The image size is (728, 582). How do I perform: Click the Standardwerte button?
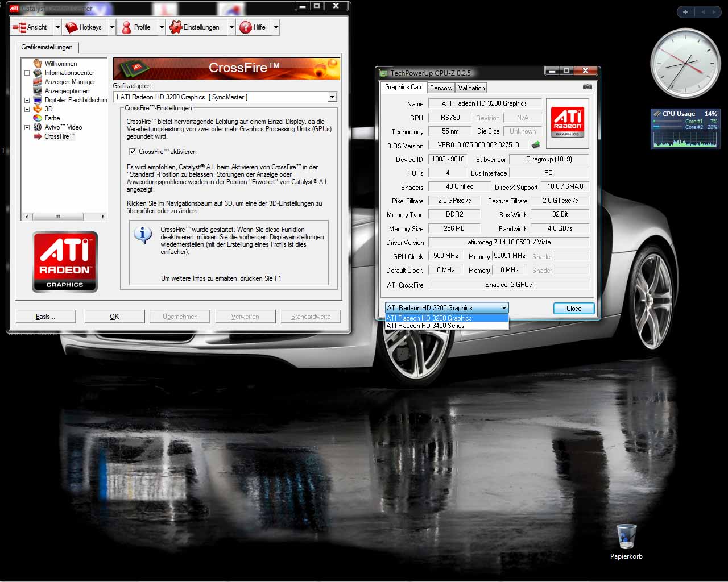311,317
